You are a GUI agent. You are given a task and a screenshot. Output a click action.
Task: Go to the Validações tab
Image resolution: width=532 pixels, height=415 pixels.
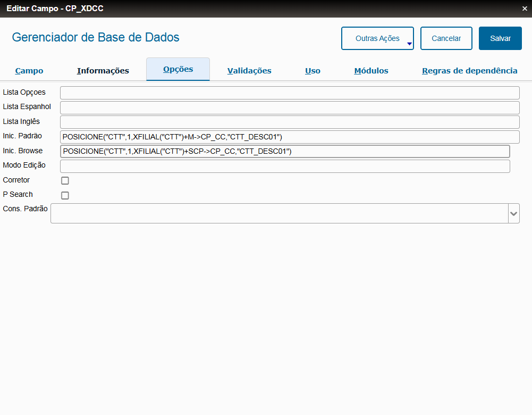pos(249,71)
